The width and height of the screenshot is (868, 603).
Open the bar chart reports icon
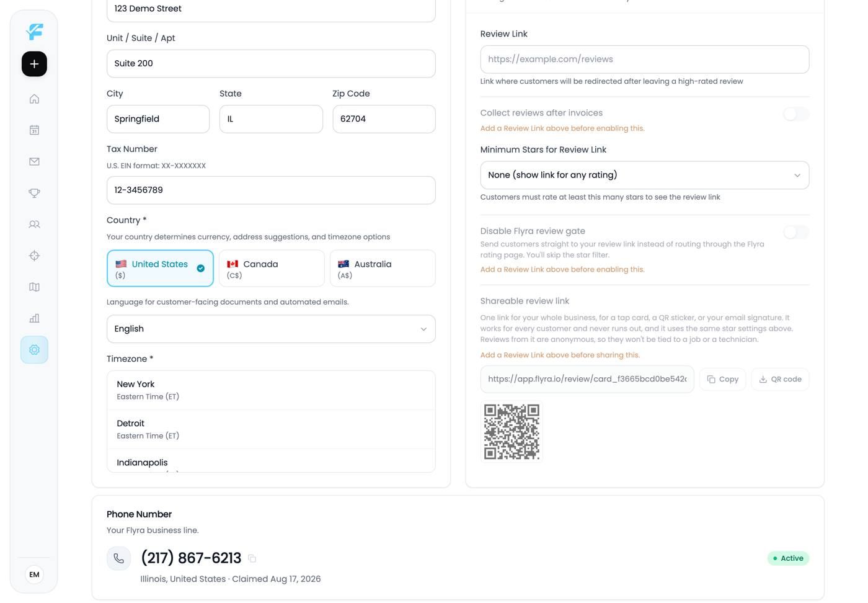click(34, 318)
